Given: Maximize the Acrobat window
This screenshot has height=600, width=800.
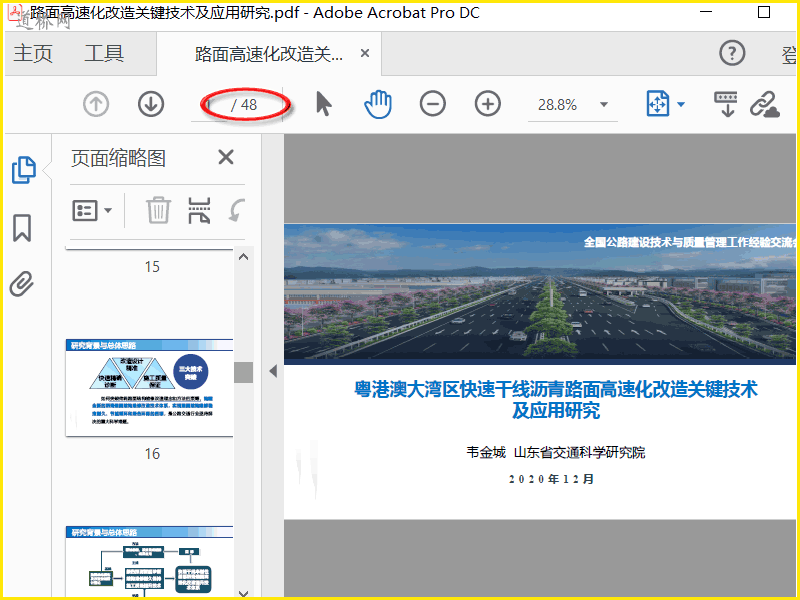Looking at the screenshot, I should point(764,12).
